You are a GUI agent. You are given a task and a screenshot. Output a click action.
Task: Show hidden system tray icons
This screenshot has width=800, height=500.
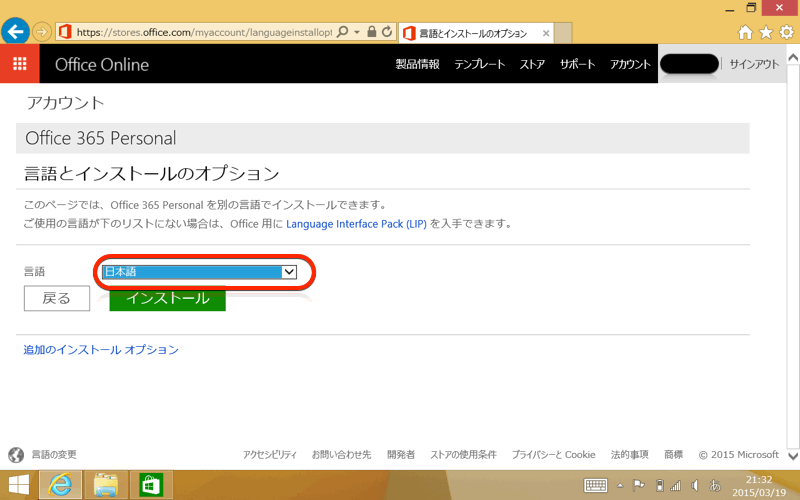[621, 485]
